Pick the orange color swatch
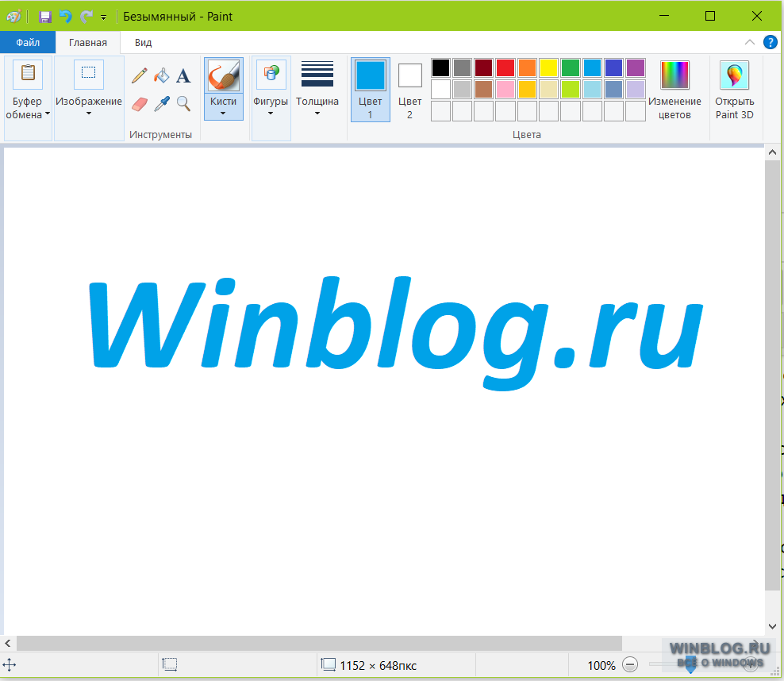784x681 pixels. pos(527,68)
